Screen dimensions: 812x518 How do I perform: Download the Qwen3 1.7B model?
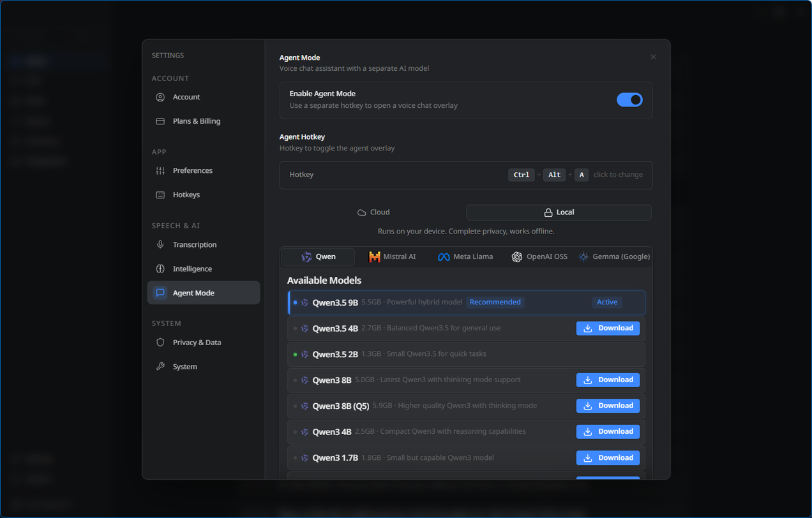point(608,457)
